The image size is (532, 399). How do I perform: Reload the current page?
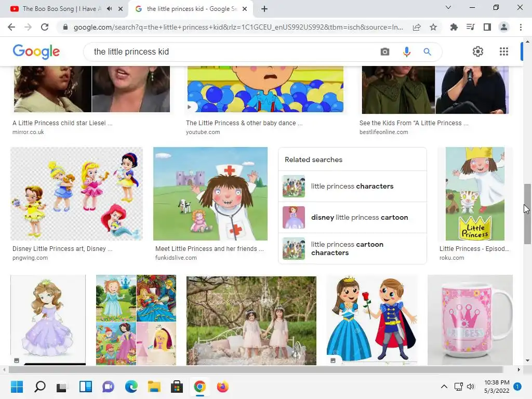(45, 27)
